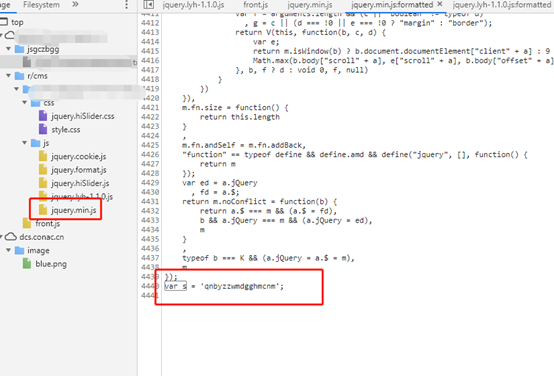Click the 'qnbyzzwmdgghmcnm' string
Screen dimensions: 554x376
click(239, 286)
